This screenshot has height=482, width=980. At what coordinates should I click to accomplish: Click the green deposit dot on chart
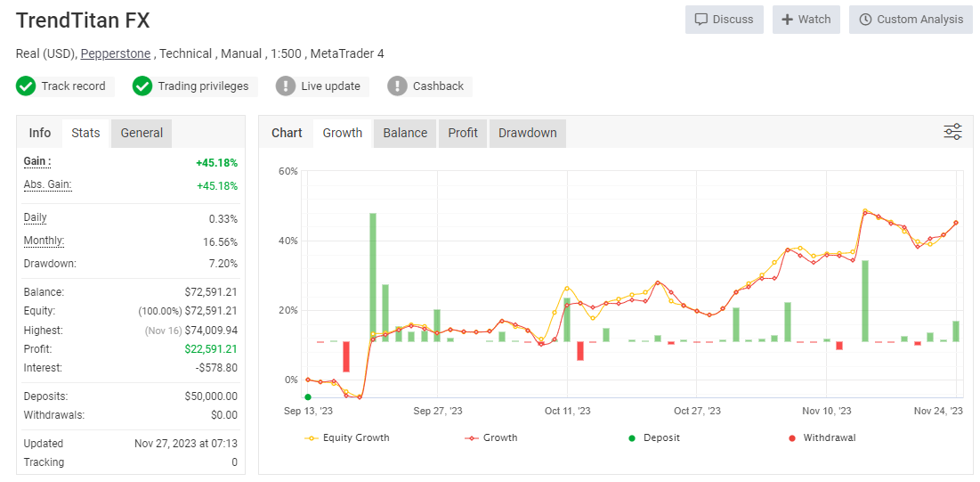(x=307, y=396)
